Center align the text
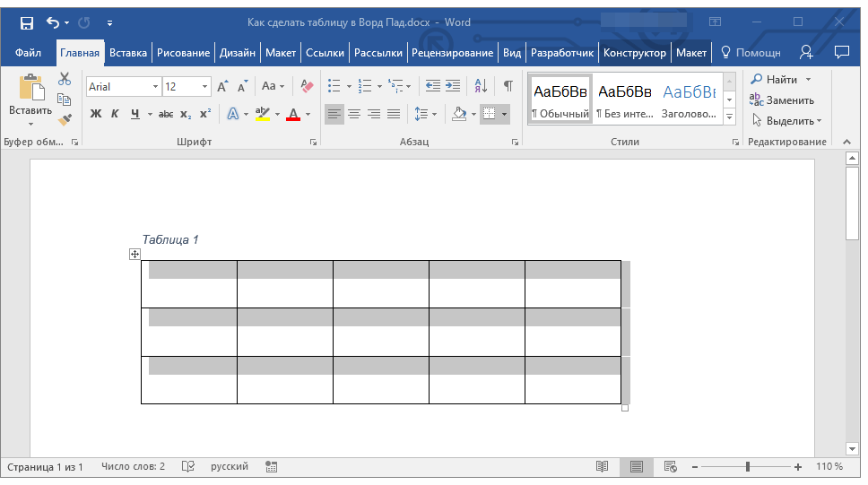 pyautogui.click(x=354, y=114)
